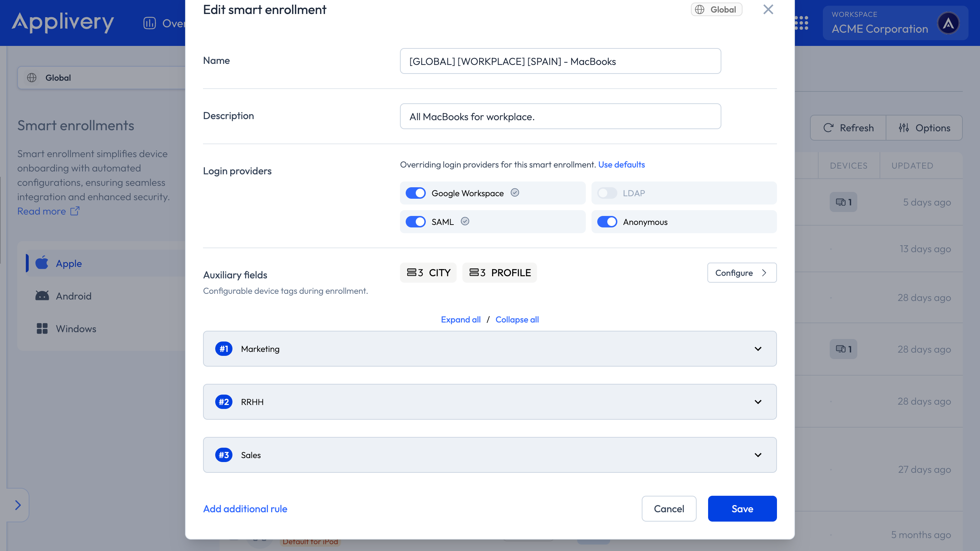Disable the Google Workspace login toggle
Viewport: 980px width, 551px height.
(415, 193)
